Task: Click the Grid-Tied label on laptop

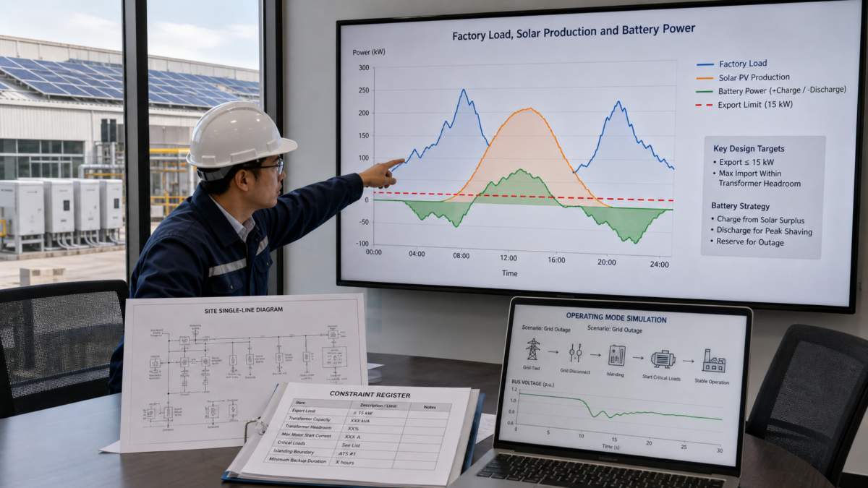Action: tap(532, 367)
